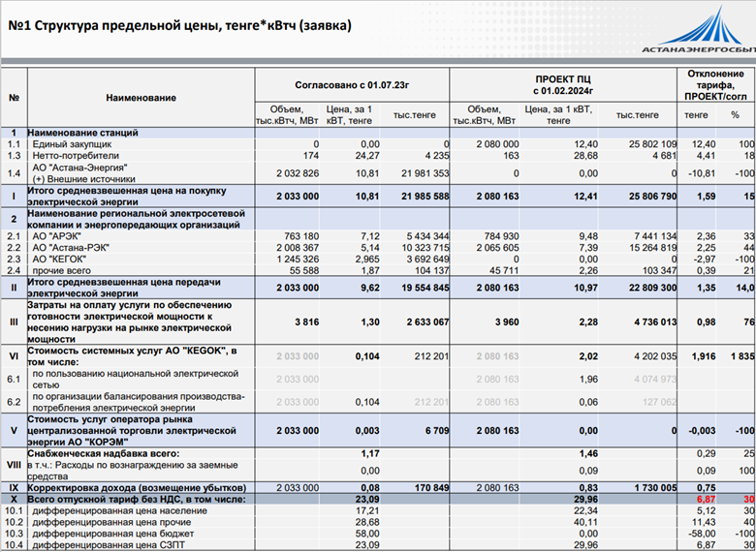The width and height of the screenshot is (756, 552).
Task: Select 'дифференцированная цена бюджет' row
Action: 378,534
